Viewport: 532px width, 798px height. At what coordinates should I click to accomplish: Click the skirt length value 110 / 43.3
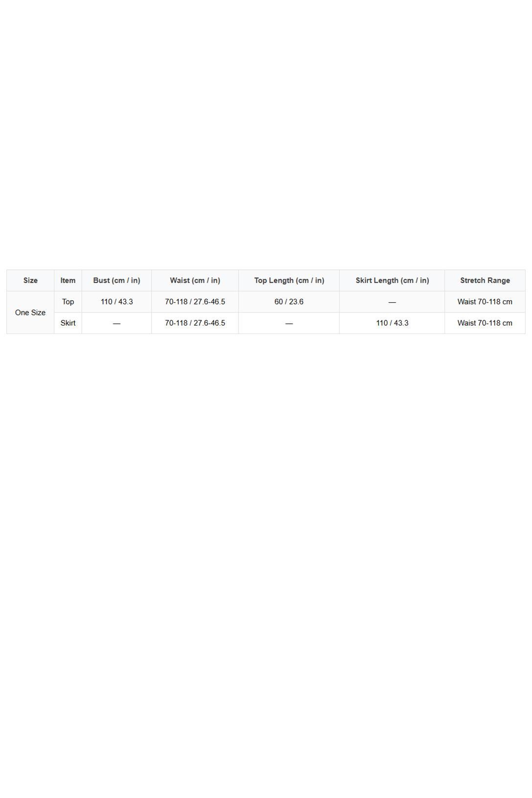[392, 323]
